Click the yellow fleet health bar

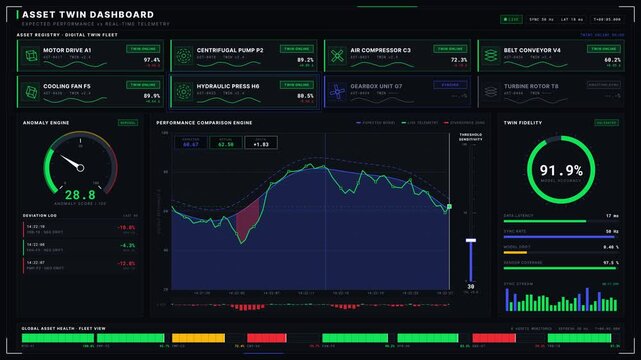tap(198, 338)
